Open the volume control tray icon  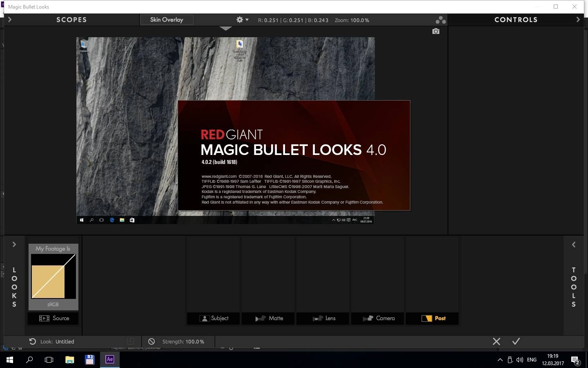tap(520, 360)
